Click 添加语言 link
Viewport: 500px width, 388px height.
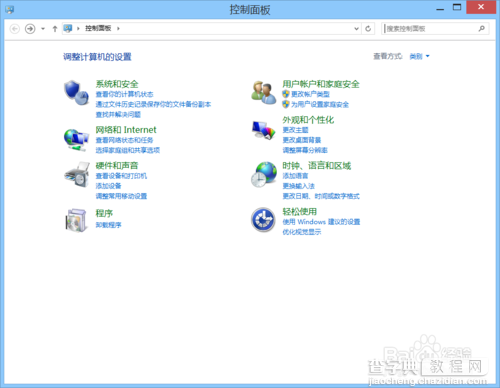pyautogui.click(x=295, y=176)
